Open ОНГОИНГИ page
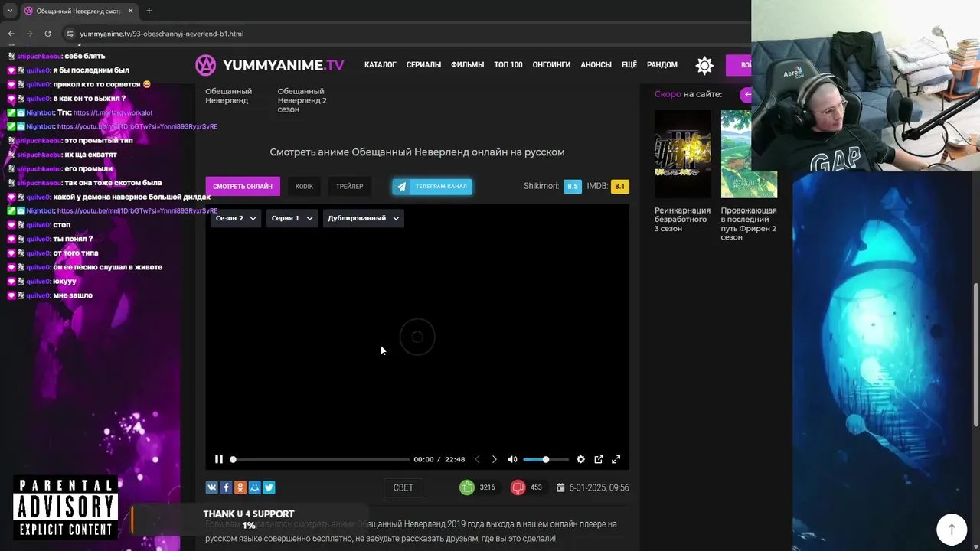This screenshot has width=980, height=551. (551, 65)
